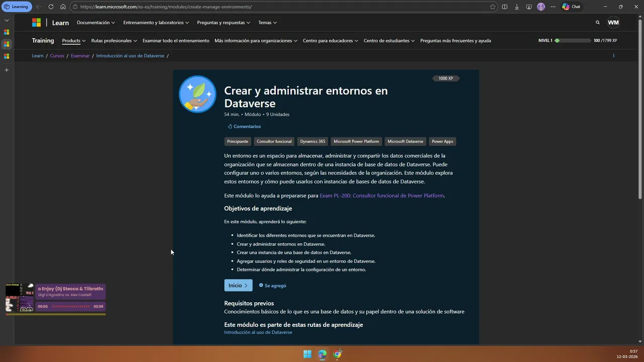This screenshot has width=644, height=362.
Task: Add page to favorites with the star icon
Action: 493,7
